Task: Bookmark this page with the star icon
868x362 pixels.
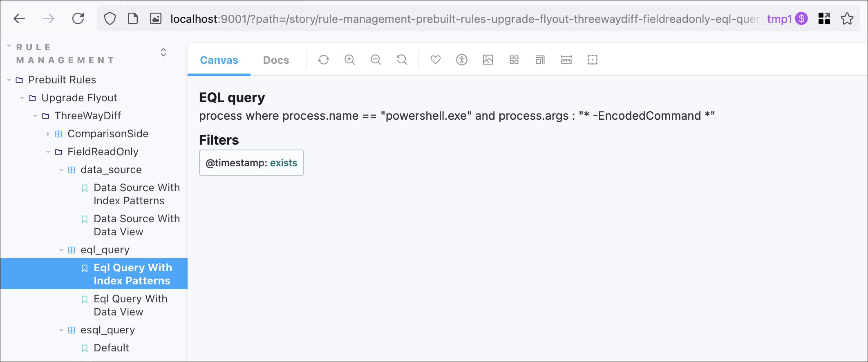Action: tap(847, 19)
